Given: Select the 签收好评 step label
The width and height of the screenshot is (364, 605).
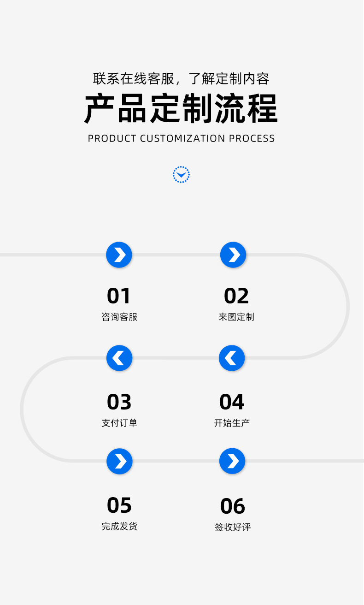Looking at the screenshot, I should (x=233, y=527).
